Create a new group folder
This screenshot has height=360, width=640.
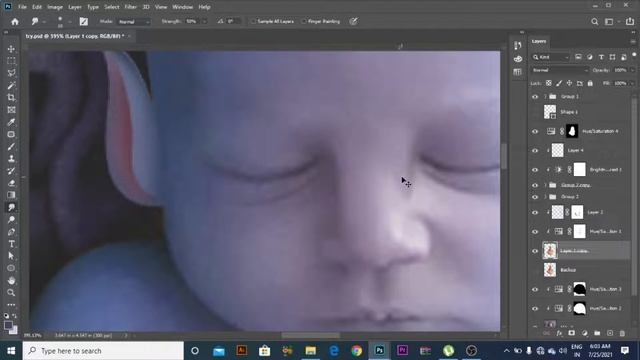coord(597,333)
